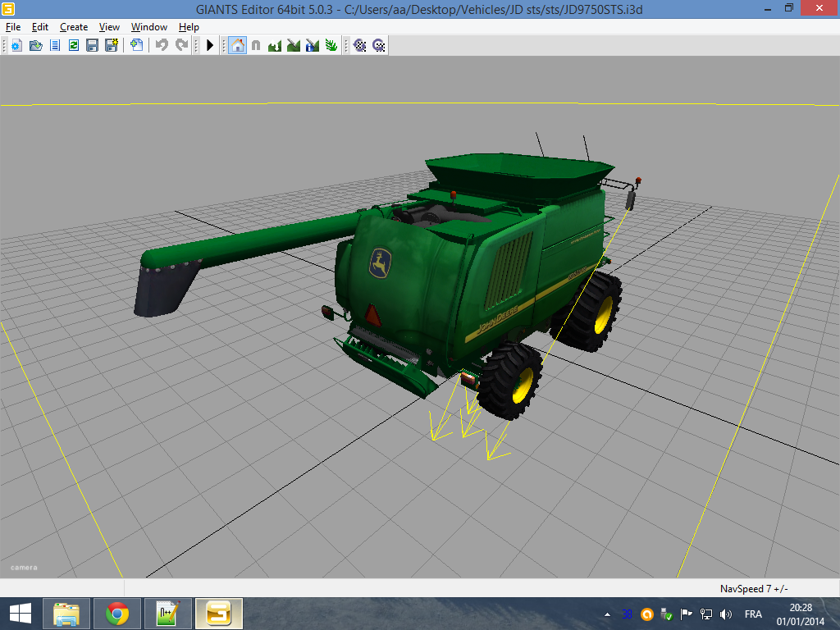Start the play button in toolbar
The width and height of the screenshot is (840, 630).
210,46
